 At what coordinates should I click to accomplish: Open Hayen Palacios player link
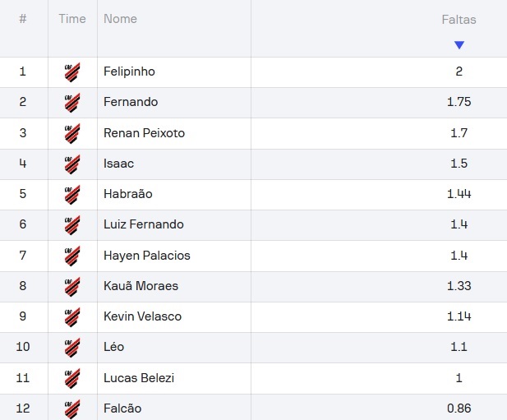(147, 256)
